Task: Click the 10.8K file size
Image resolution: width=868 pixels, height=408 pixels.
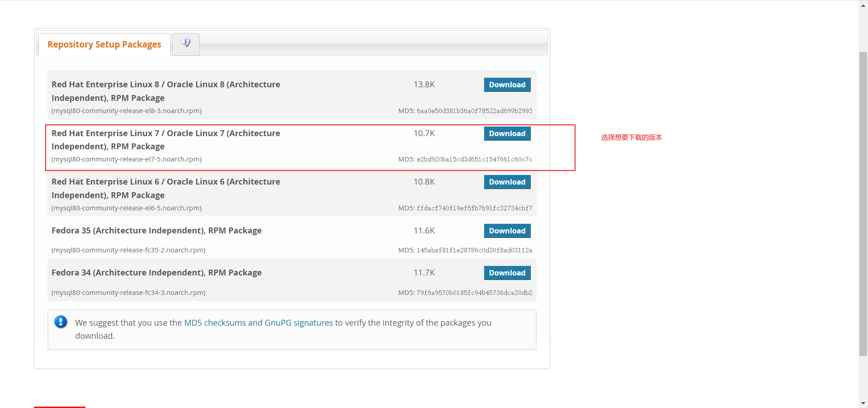Action: click(424, 182)
